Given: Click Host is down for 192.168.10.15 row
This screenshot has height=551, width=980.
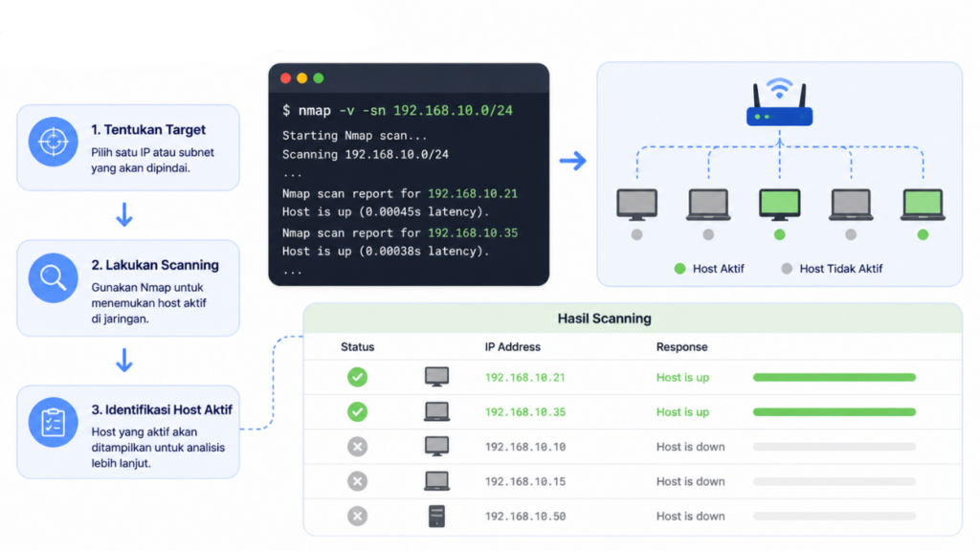Looking at the screenshot, I should point(691,482).
